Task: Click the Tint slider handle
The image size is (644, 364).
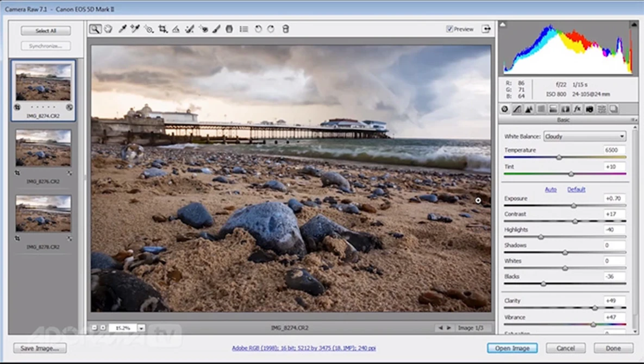Action: [x=571, y=174]
